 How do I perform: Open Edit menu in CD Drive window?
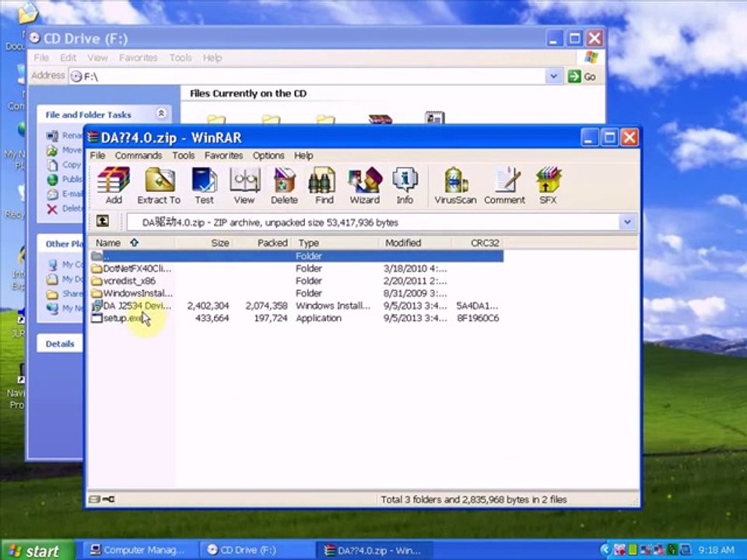pos(68,58)
